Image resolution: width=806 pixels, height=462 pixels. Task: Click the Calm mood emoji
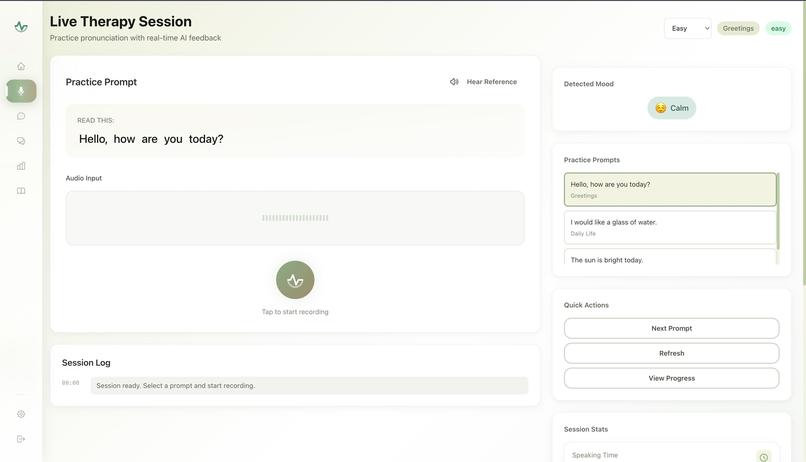[661, 108]
